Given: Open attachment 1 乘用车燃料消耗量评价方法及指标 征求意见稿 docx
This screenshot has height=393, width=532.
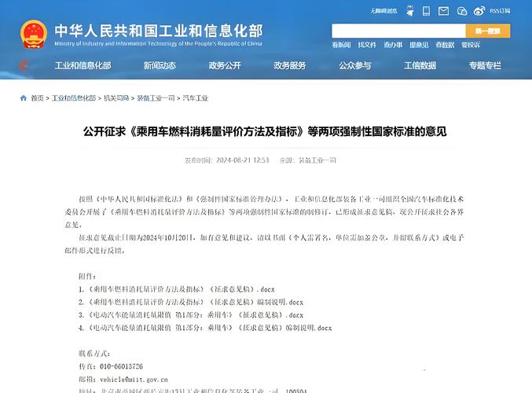Looking at the screenshot, I should 177,289.
